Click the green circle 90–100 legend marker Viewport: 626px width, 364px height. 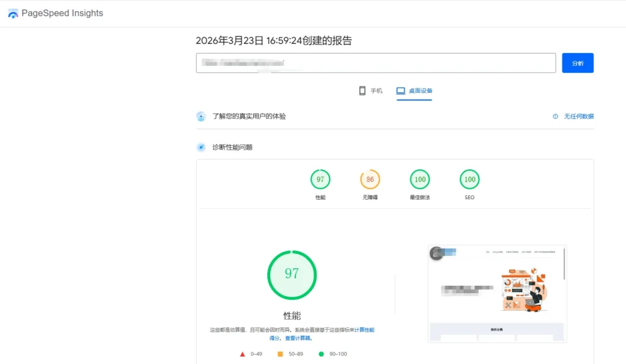coord(321,354)
